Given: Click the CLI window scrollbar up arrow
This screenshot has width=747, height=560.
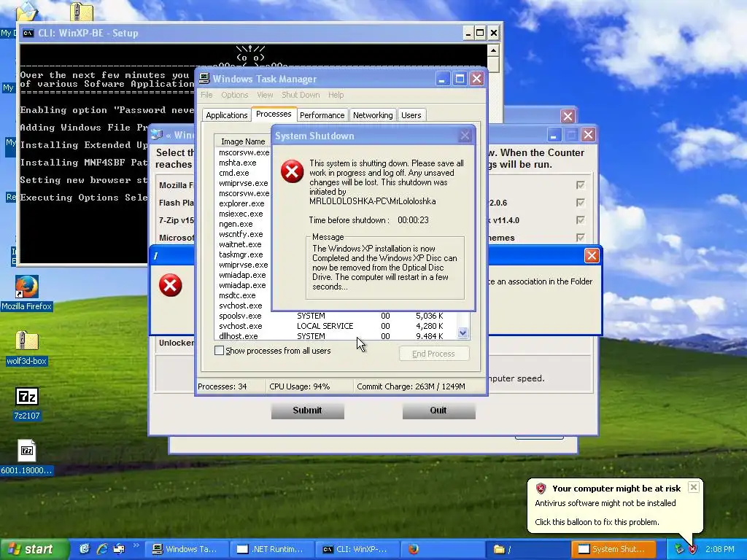Looking at the screenshot, I should point(493,50).
